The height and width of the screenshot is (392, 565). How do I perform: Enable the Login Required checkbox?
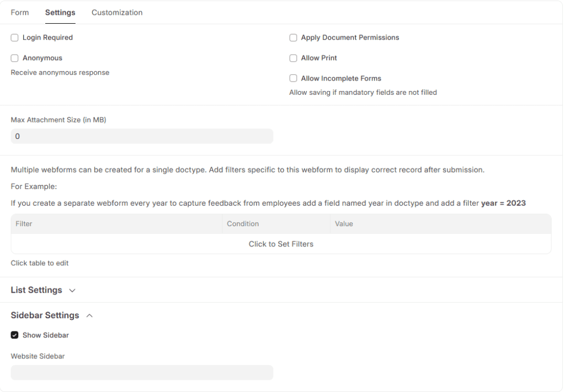pyautogui.click(x=15, y=38)
